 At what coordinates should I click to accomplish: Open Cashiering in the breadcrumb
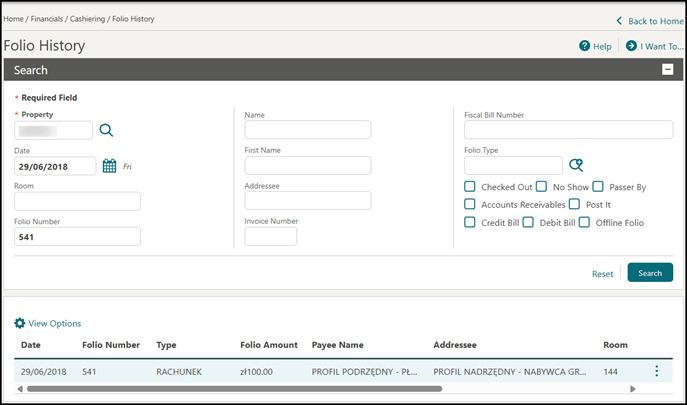pos(88,19)
